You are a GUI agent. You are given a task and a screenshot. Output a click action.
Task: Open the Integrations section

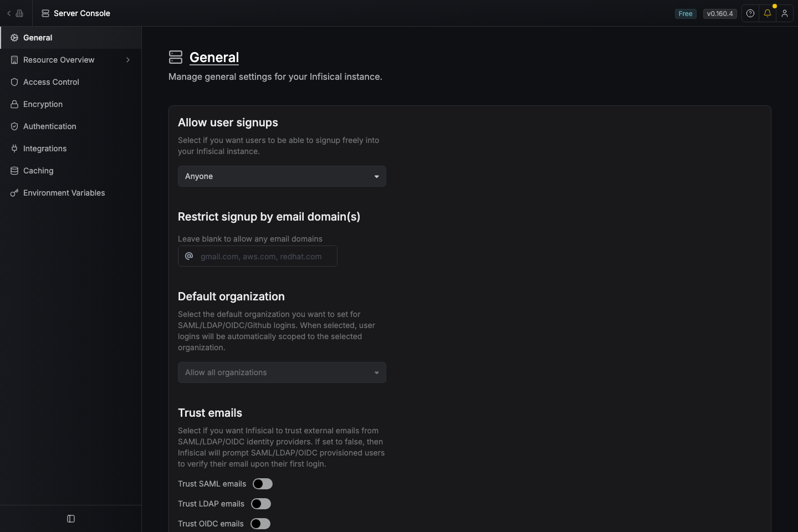71,149
